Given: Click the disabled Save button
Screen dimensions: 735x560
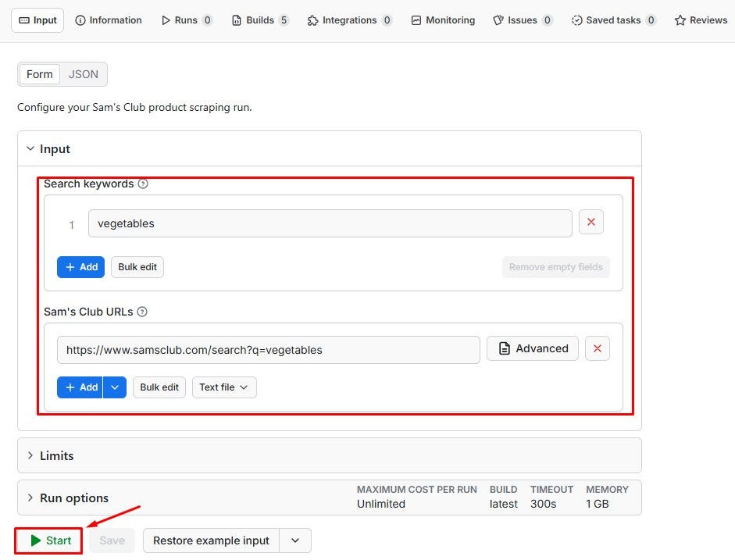Looking at the screenshot, I should coord(112,540).
